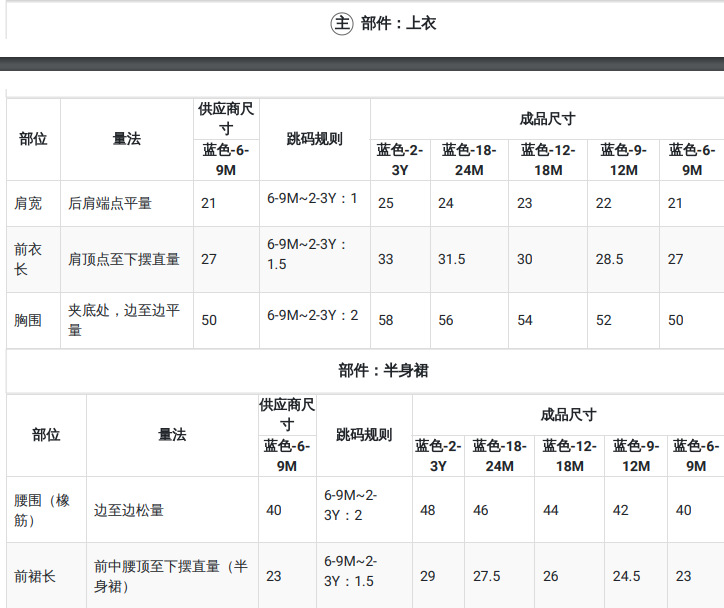Click 量法 header in 半身裙 table

click(172, 435)
